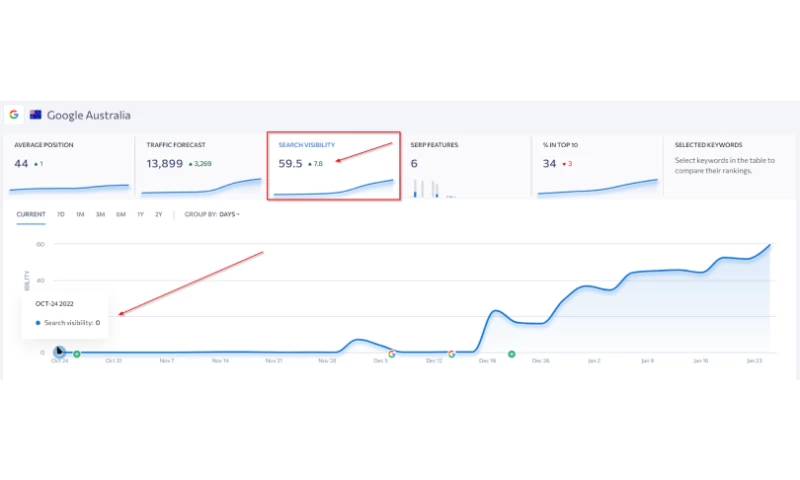This screenshot has height=480, width=800.
Task: Click the 7.8 visibility change indicator
Action: (315, 164)
